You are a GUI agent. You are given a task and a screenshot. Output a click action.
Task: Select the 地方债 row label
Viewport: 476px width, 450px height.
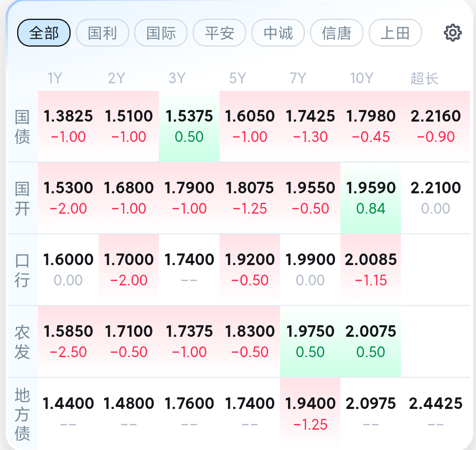[22, 414]
